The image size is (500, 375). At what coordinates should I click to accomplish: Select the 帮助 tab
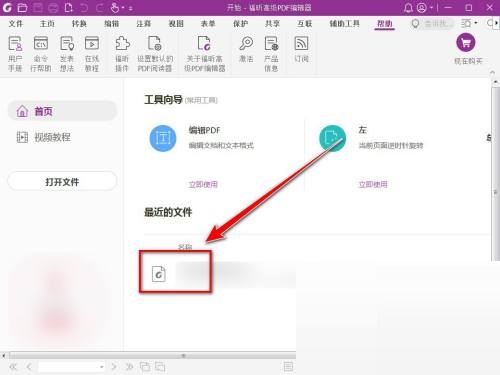384,24
